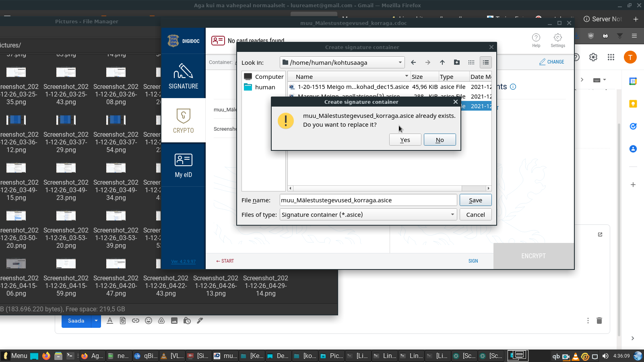644x362 pixels.
Task: Sort files by the Name column
Action: pos(349,76)
